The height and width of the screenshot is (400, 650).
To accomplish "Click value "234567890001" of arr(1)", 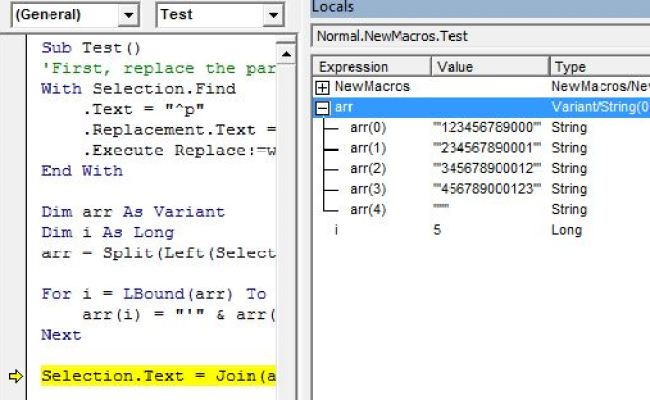I will pos(487,148).
